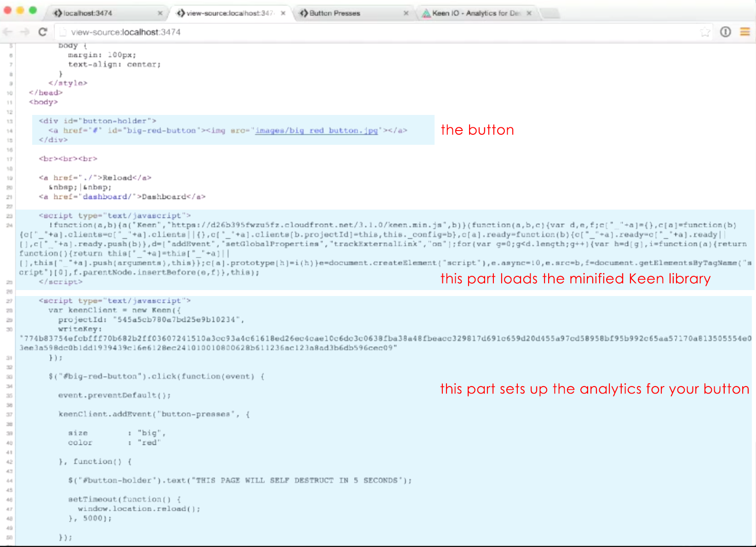Click the './' href value before Reload
The height and width of the screenshot is (547, 756).
(x=87, y=178)
